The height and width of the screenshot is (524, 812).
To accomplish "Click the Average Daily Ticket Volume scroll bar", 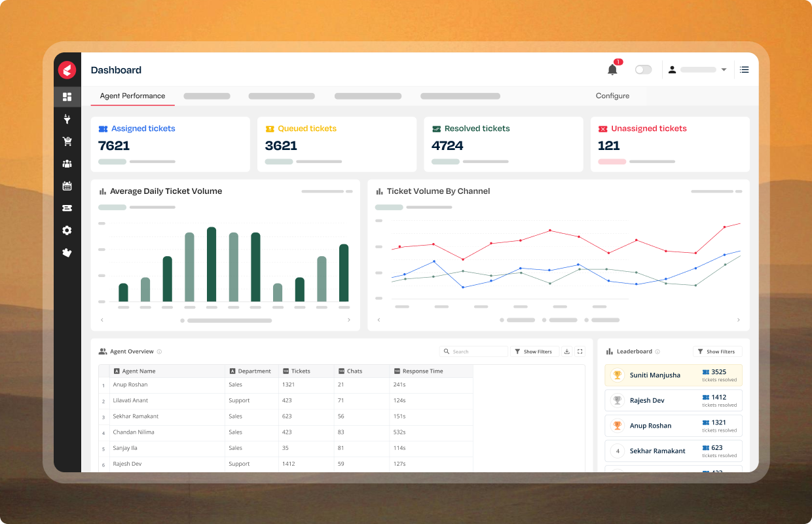I will pyautogui.click(x=229, y=321).
